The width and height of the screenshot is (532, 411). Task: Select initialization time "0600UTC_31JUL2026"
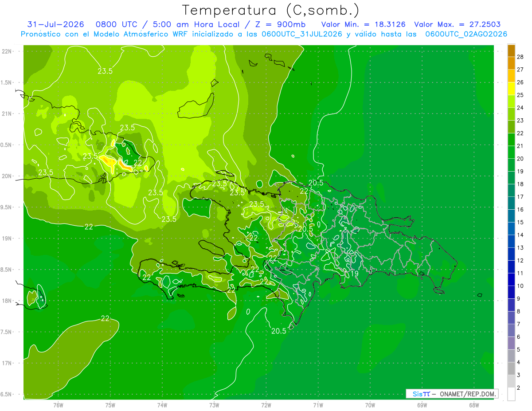[x=302, y=34]
